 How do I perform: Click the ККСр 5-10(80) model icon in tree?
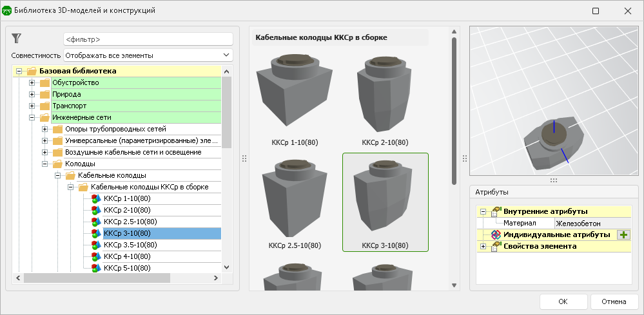point(95,268)
